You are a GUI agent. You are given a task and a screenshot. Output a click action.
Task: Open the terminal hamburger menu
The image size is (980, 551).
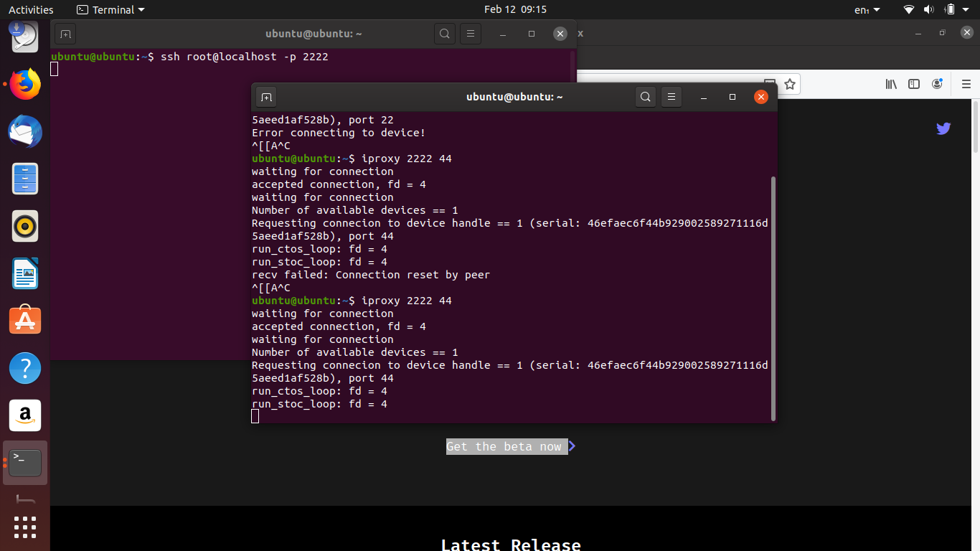[671, 96]
